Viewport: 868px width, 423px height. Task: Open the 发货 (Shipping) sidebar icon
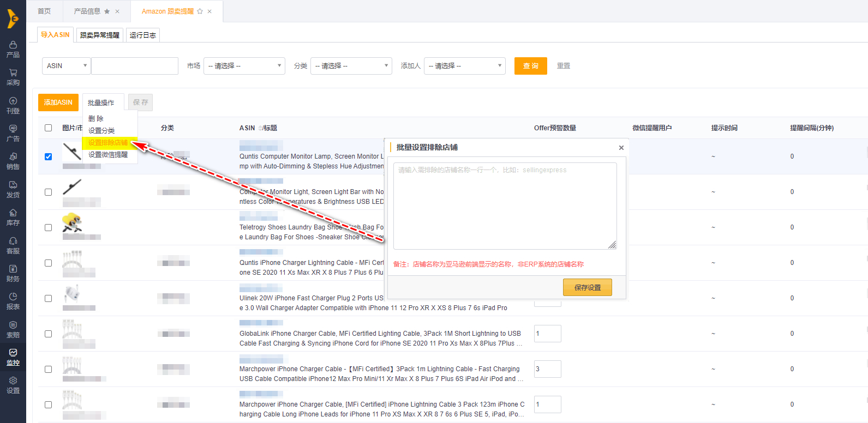click(x=13, y=189)
